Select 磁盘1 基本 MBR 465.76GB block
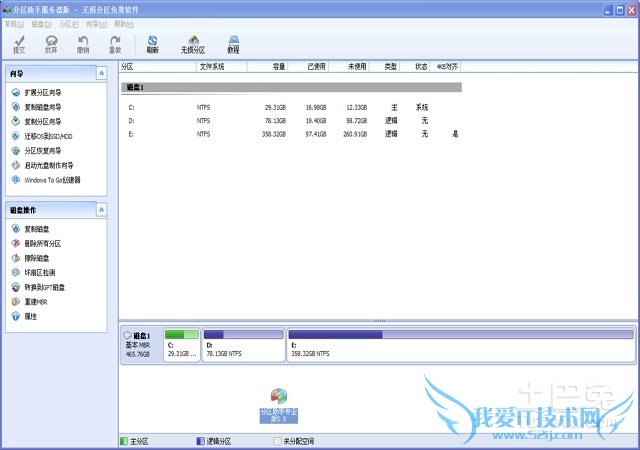Image resolution: width=640 pixels, height=450 pixels. click(141, 345)
